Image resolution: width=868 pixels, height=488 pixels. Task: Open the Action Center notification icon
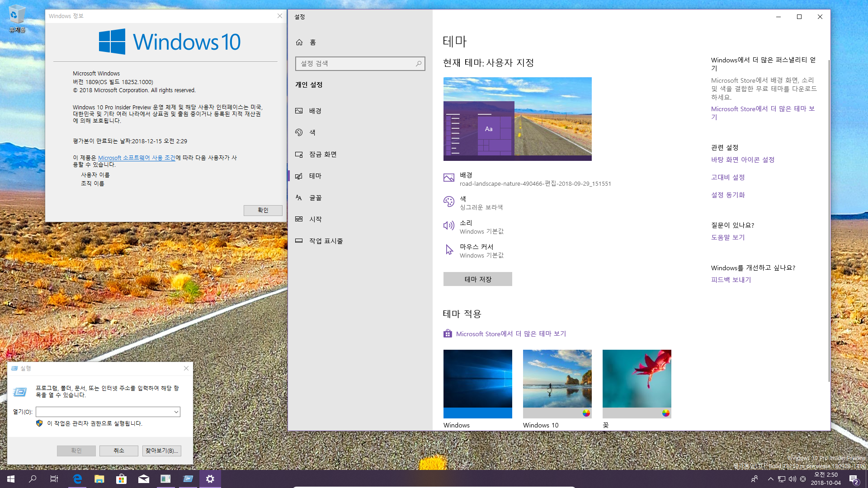(x=854, y=479)
